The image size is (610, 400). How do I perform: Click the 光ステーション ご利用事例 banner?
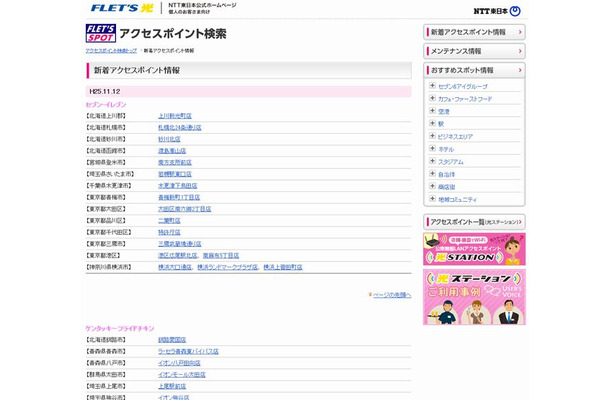click(474, 297)
